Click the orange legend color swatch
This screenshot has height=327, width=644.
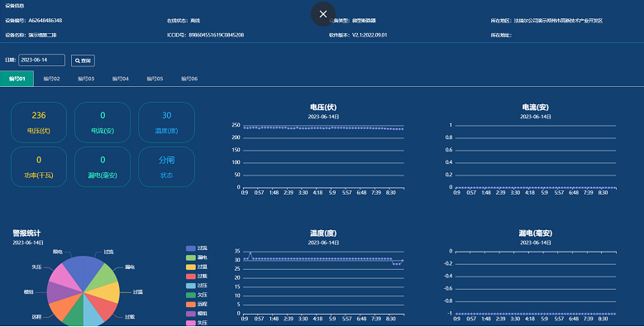(191, 305)
